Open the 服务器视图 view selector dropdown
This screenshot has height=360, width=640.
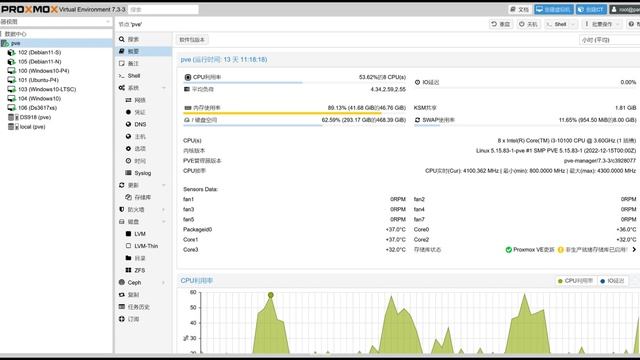56,22
